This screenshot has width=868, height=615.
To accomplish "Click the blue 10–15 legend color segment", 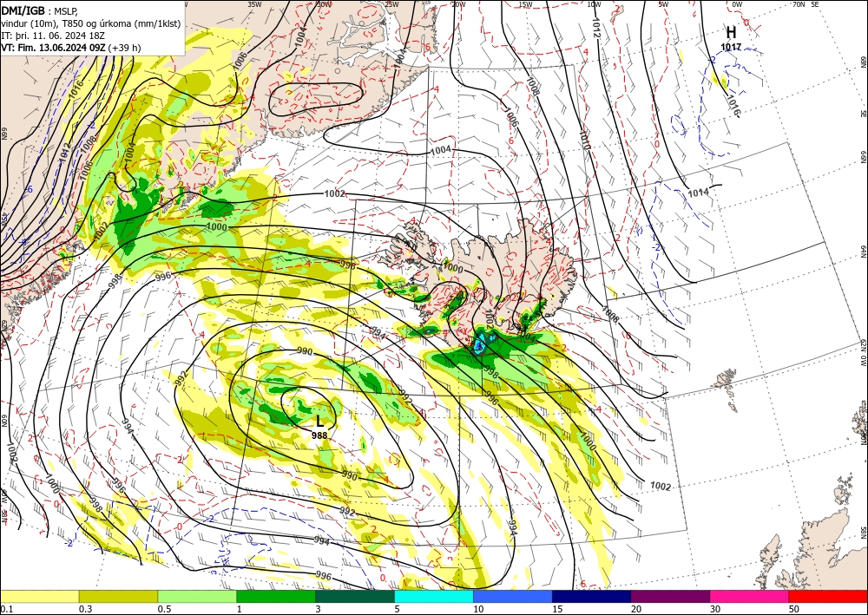I will tap(513, 596).
